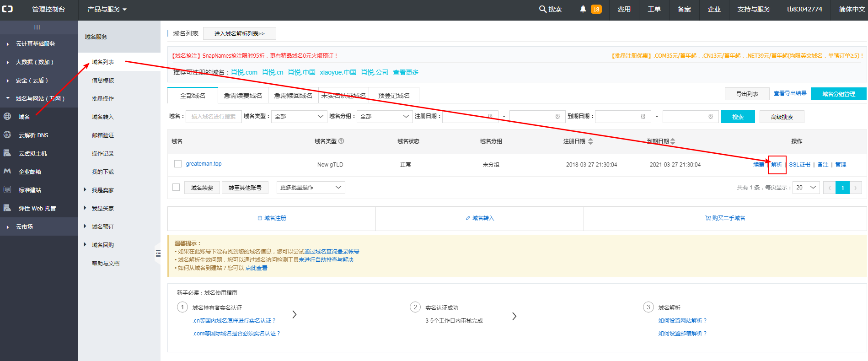Image resolution: width=868 pixels, height=361 pixels.
Task: Click 导出列表 button
Action: 747,94
